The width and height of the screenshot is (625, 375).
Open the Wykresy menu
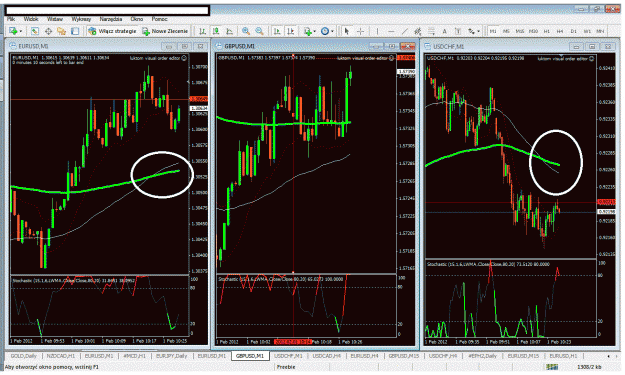[x=81, y=19]
